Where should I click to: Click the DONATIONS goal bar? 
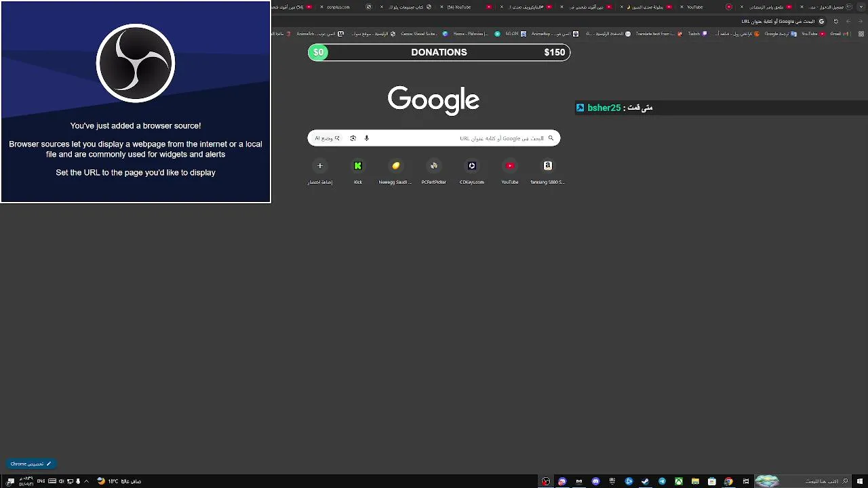pyautogui.click(x=439, y=52)
